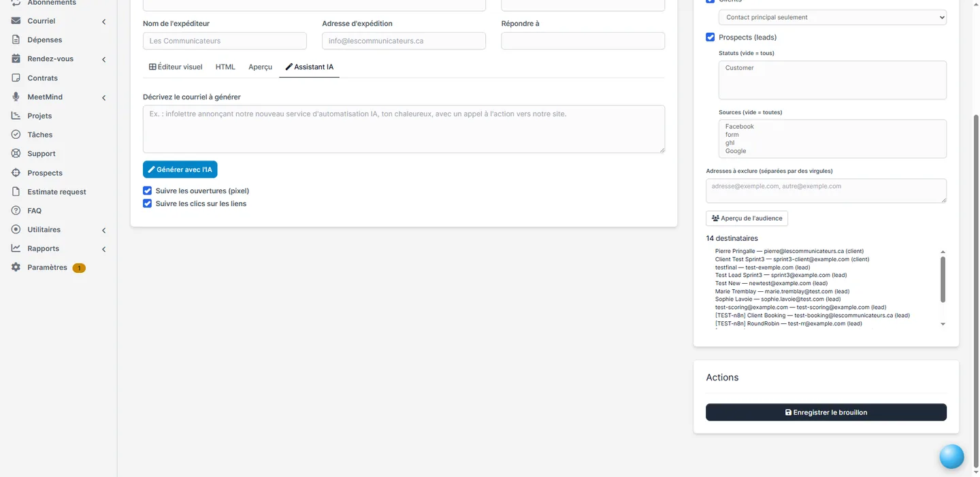Viewport: 980px width, 477px height.
Task: Click the Paramètres gear icon
Action: point(16,267)
